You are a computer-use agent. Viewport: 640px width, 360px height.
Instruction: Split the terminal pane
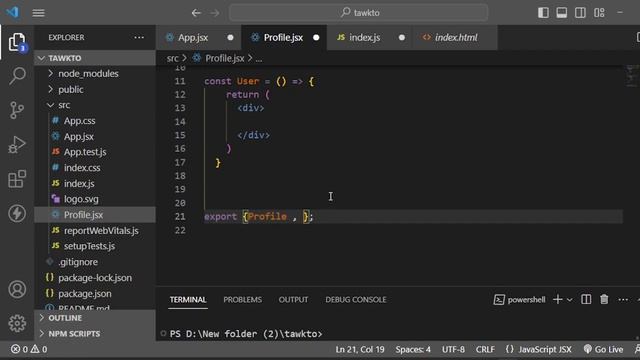coord(586,300)
